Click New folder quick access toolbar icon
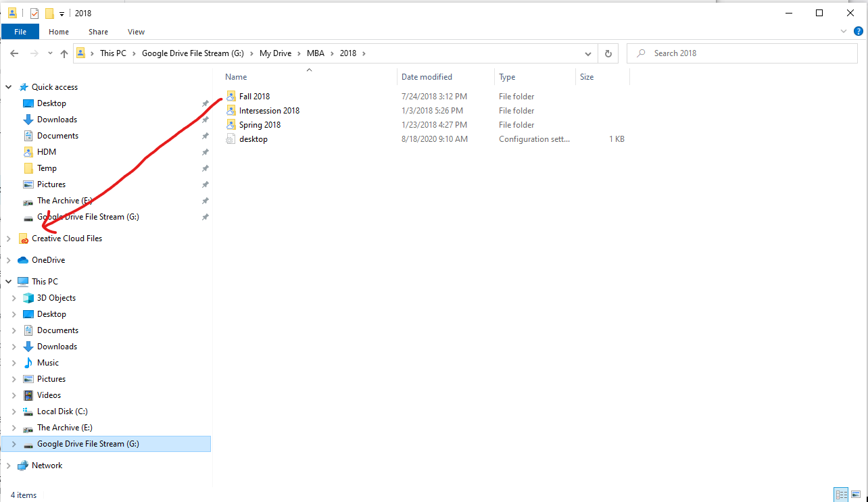This screenshot has width=868, height=502. pyautogui.click(x=49, y=13)
